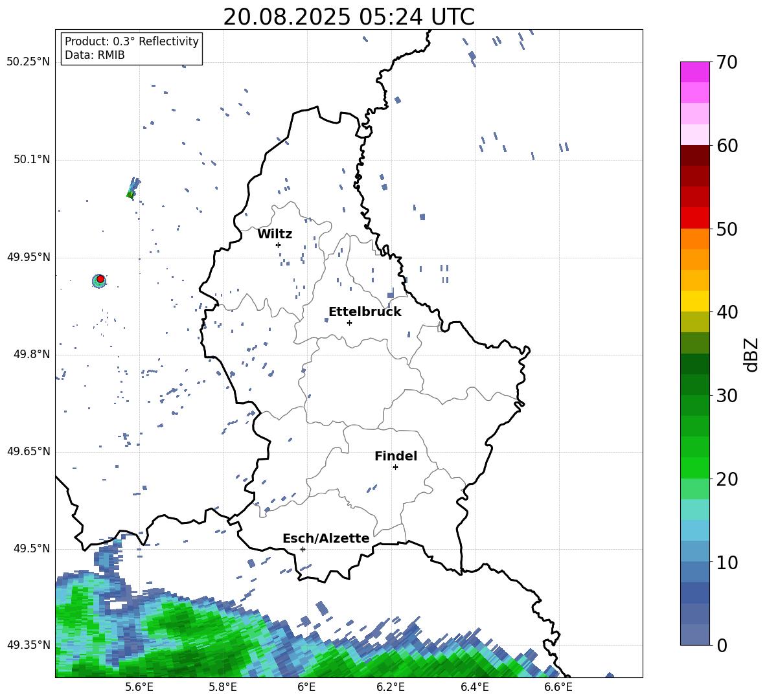Click the 10 tick on the colorbar
The width and height of the screenshot is (767, 700).
pos(727,562)
